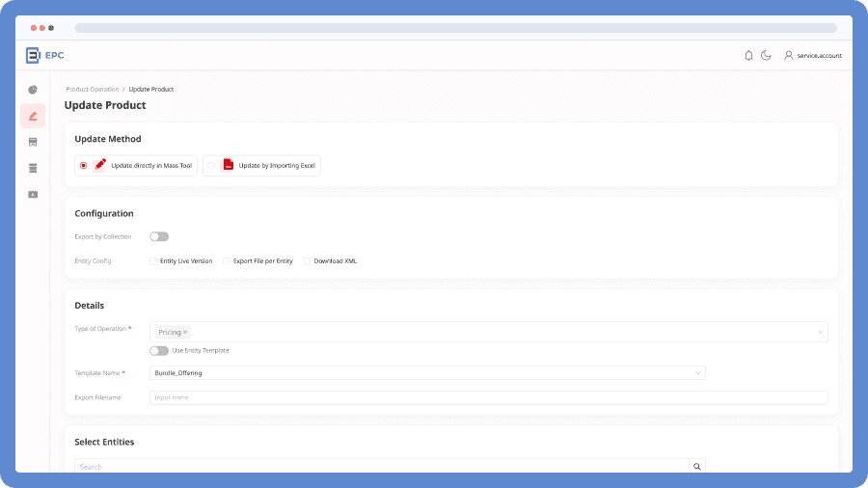Screen dimensions: 868x488
Task: Click the Select Entities search field
Action: [x=382, y=467]
